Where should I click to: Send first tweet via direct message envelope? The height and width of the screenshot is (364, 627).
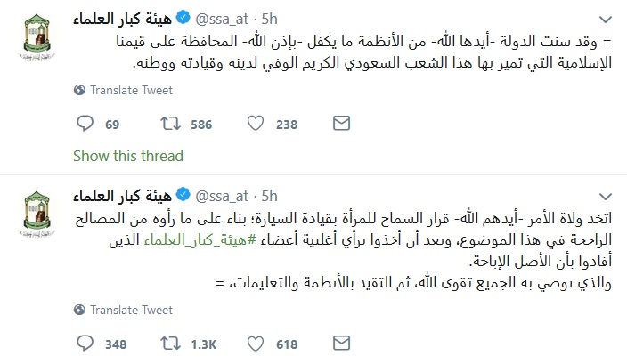click(341, 124)
